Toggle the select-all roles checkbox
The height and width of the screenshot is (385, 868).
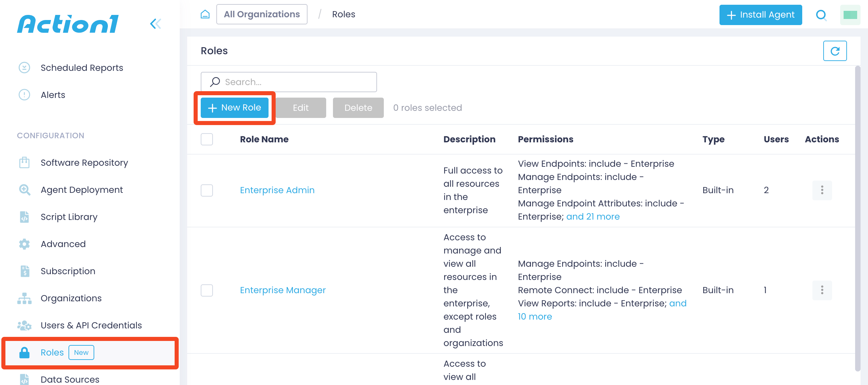tap(207, 139)
